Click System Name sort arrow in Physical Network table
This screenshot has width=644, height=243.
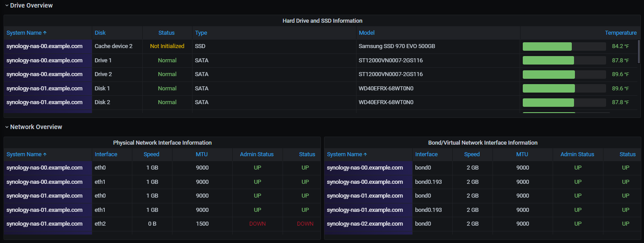point(45,154)
